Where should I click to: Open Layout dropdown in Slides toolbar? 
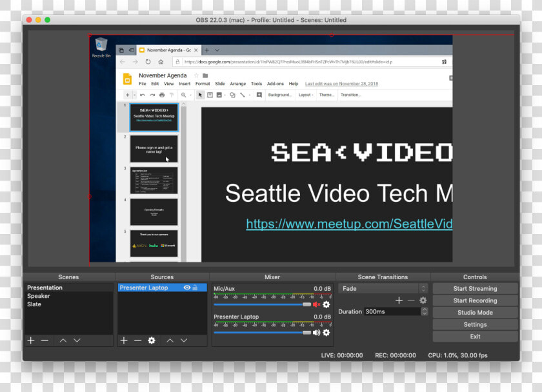coord(306,95)
